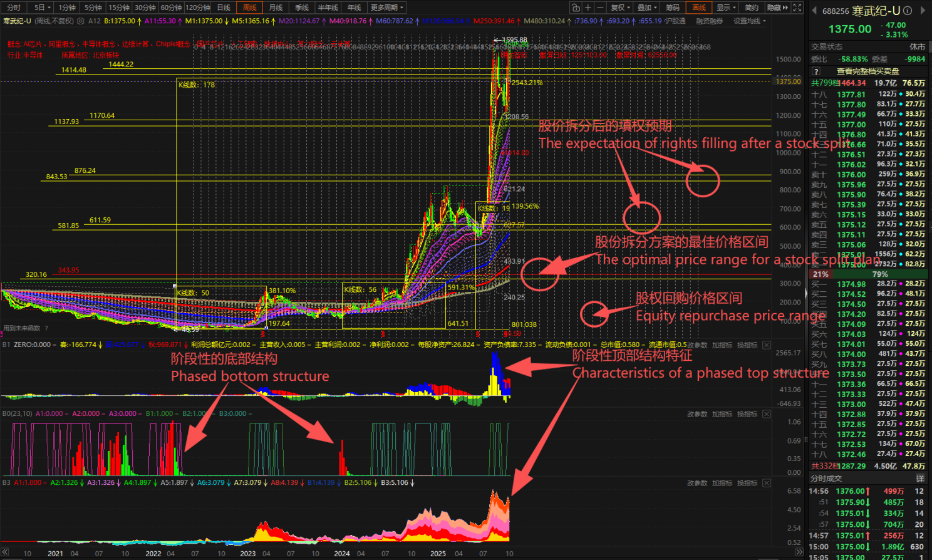Viewport: 932px width, 560px height.
Task: Open 叠加 overlay dropdown
Action: pyautogui.click(x=647, y=8)
